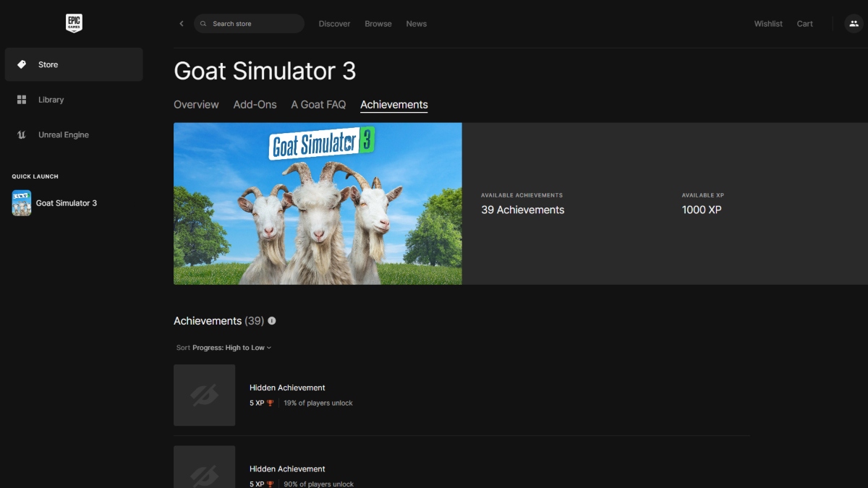This screenshot has height=488, width=868.
Task: Click the Achievements info circle icon
Action: point(272,321)
